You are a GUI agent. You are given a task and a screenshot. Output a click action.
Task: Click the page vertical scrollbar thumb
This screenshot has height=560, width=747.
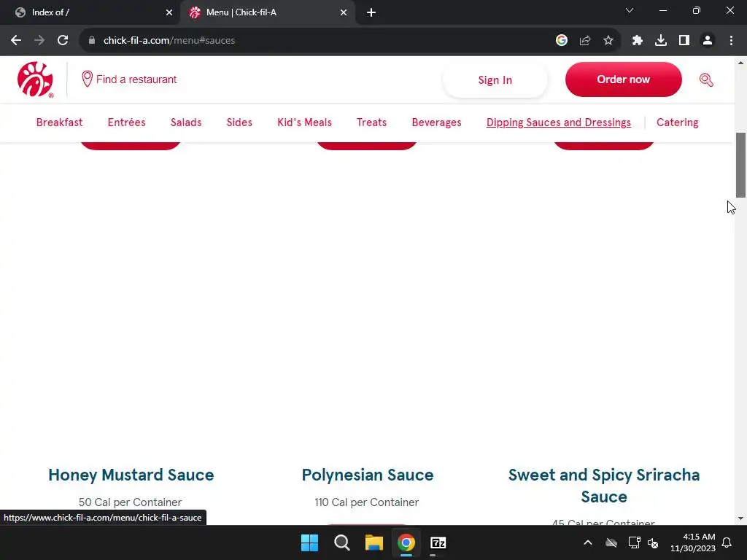tap(740, 165)
